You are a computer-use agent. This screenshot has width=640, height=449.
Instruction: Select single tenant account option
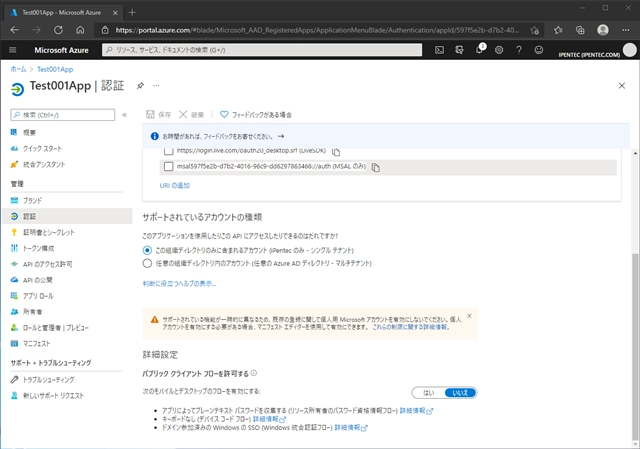(147, 250)
